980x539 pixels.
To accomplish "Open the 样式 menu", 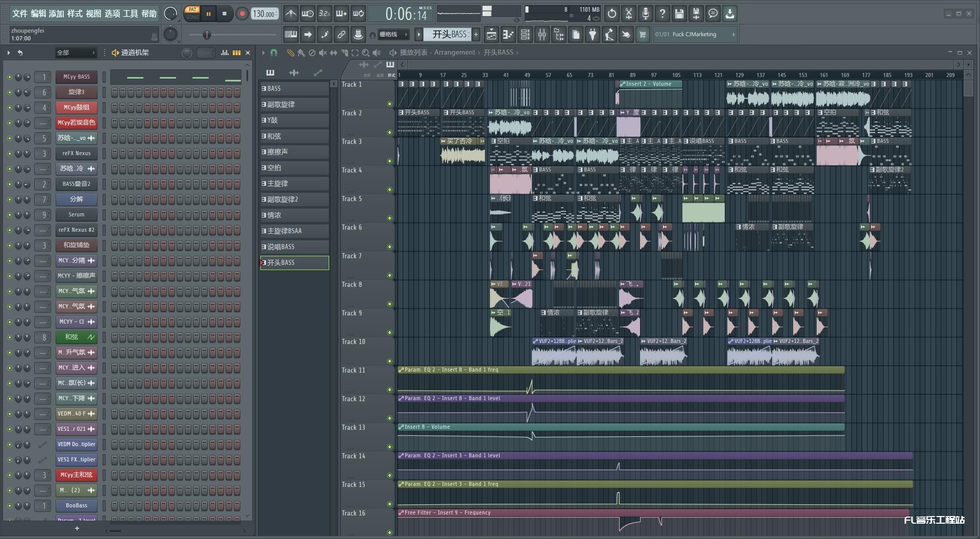I will (75, 13).
